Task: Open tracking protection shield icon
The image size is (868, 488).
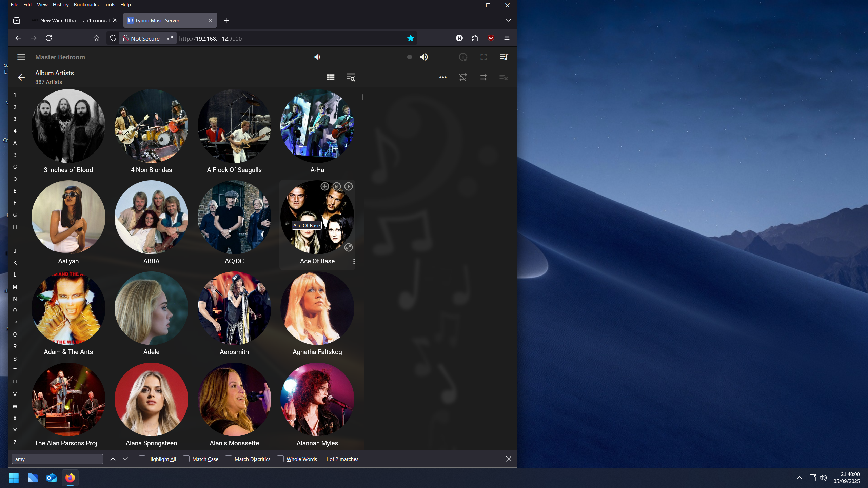Action: click(x=113, y=38)
